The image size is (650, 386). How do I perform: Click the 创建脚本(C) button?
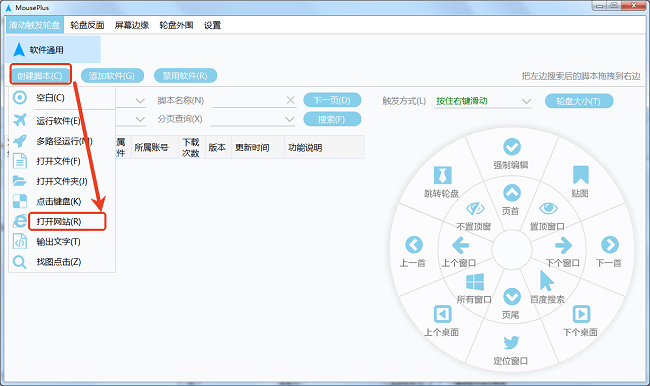click(x=41, y=75)
